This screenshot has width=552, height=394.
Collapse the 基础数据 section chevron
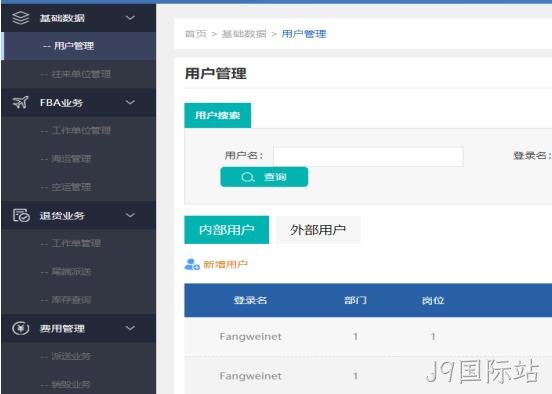coord(130,18)
